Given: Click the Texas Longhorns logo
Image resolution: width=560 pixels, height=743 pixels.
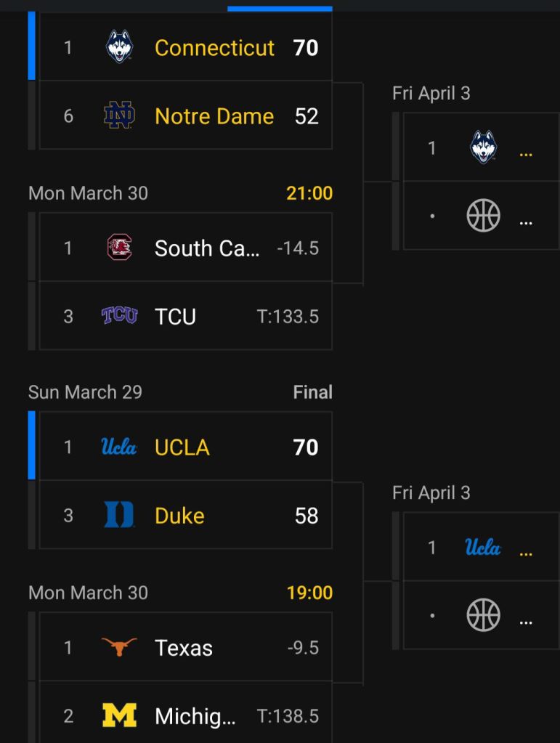Looking at the screenshot, I should click(119, 647).
